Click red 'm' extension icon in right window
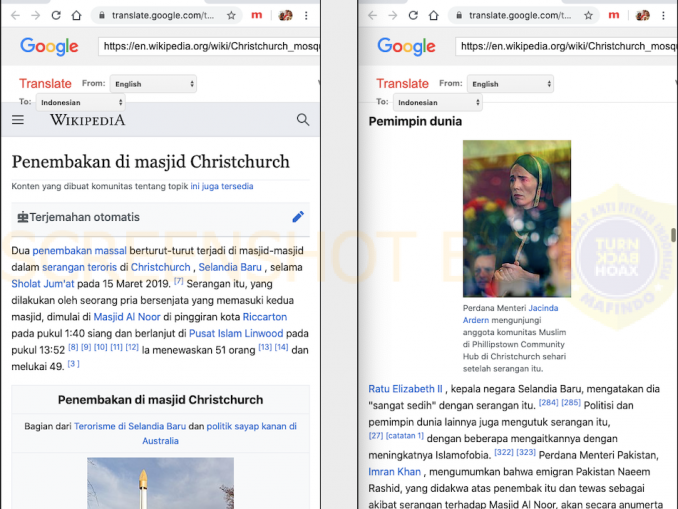 [x=614, y=16]
